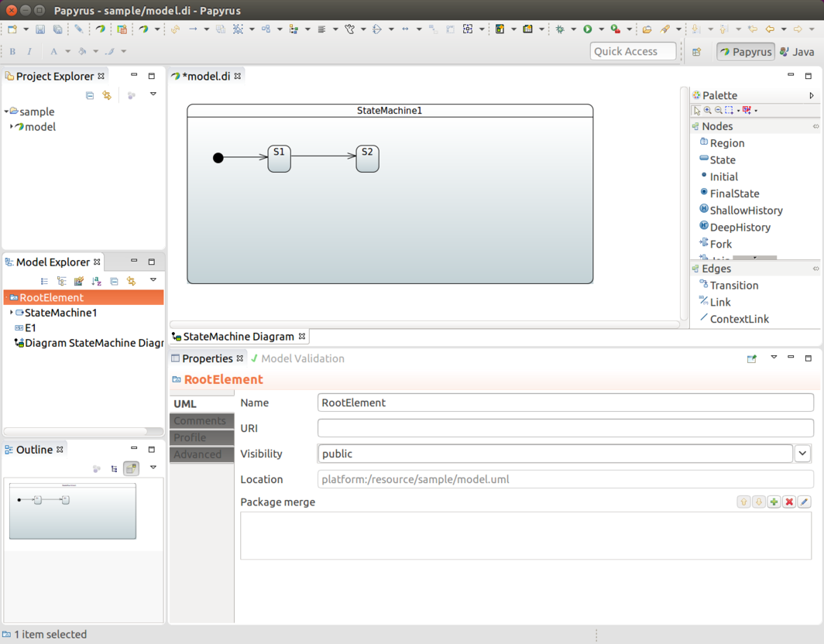The height and width of the screenshot is (644, 824).
Task: Select the State node tool in Palette
Action: coord(717,159)
